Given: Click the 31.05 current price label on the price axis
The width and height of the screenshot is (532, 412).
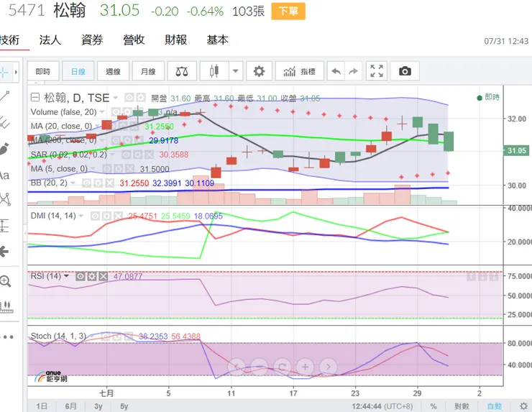Looking at the screenshot, I should 516,150.
